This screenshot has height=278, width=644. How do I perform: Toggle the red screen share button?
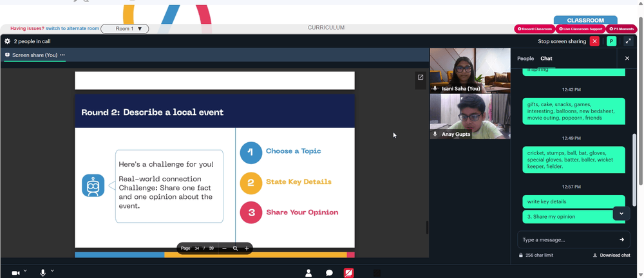pyautogui.click(x=348, y=273)
